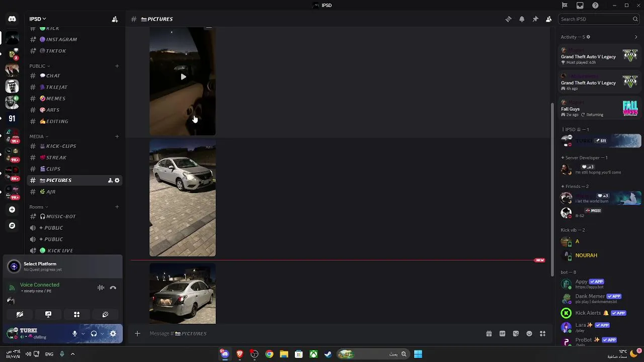Expand the Activity panel chevron arrow
This screenshot has height=362, width=644.
pos(636,37)
